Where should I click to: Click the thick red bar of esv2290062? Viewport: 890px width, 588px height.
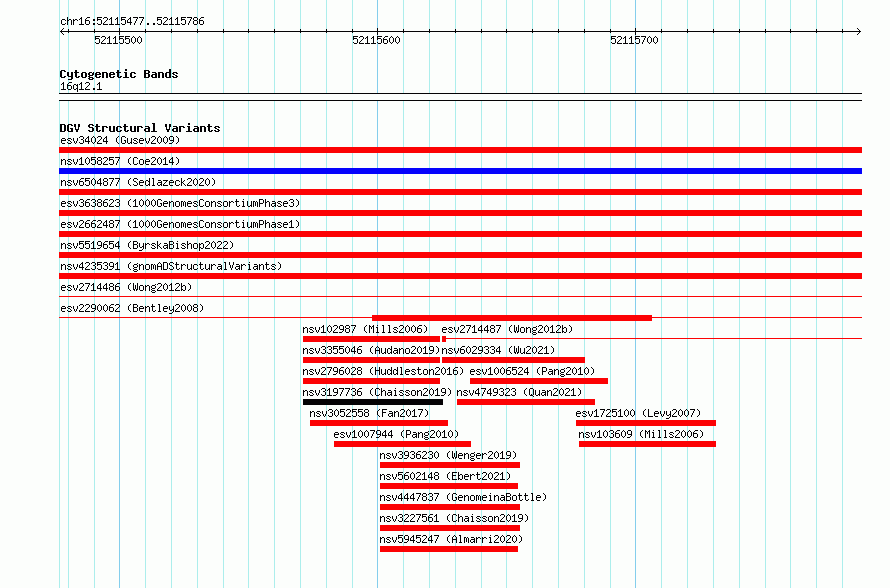click(511, 318)
